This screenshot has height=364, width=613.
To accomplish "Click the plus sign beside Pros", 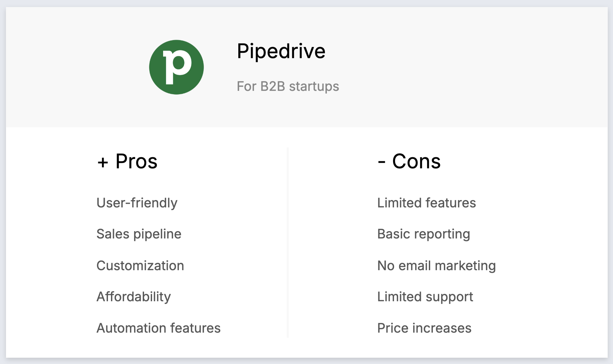I will (x=103, y=162).
